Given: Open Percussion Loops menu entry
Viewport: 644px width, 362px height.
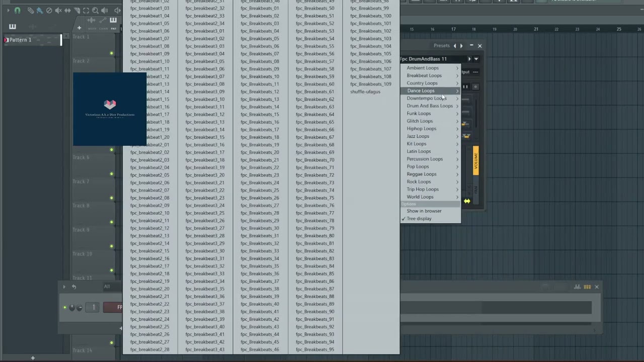Looking at the screenshot, I should 431,159.
